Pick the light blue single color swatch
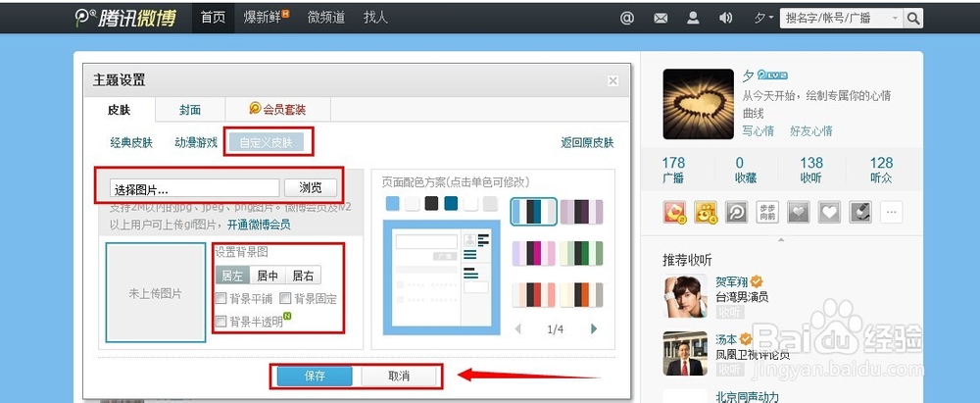The height and width of the screenshot is (403, 980). [392, 203]
